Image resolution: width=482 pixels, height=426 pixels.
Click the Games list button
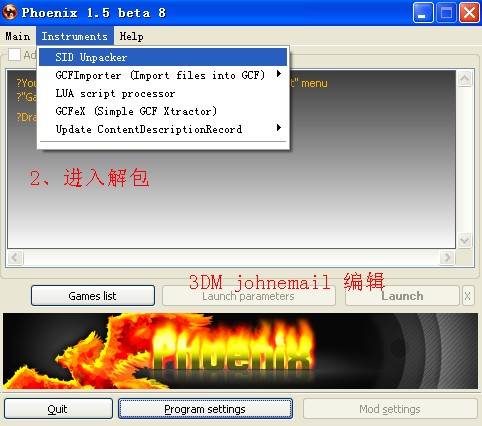coord(93,296)
